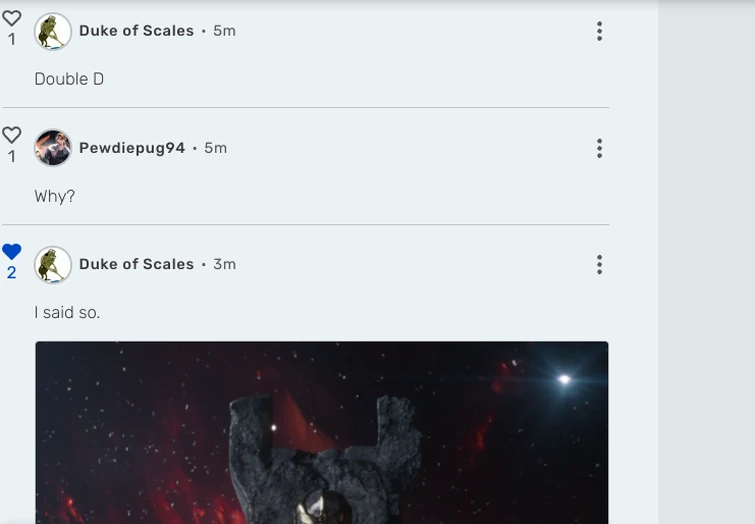Unlike the "I said so." comment
This screenshot has height=524, width=755.
12,251
